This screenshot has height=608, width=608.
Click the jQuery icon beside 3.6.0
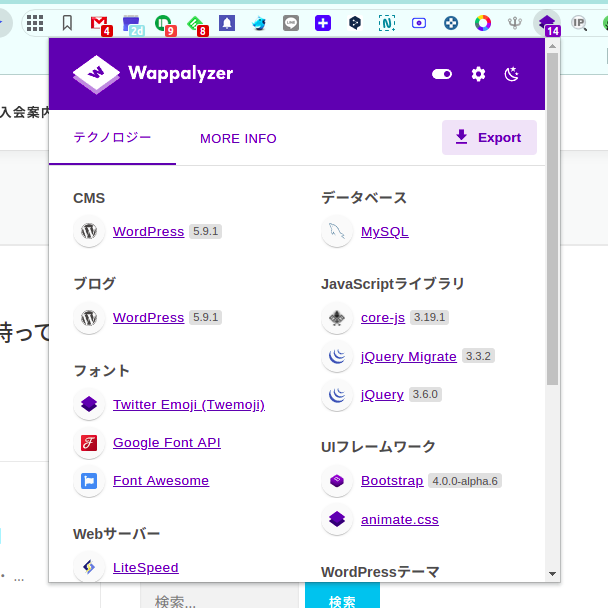(x=337, y=395)
